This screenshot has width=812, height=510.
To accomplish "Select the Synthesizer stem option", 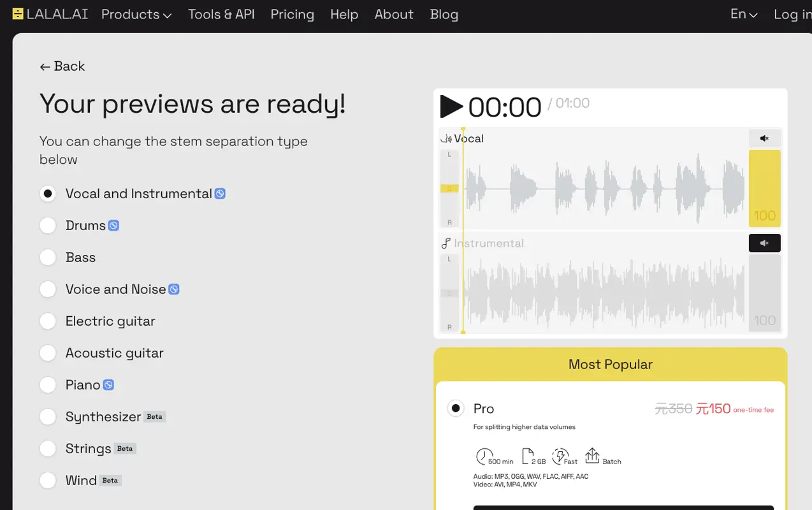I will [48, 416].
